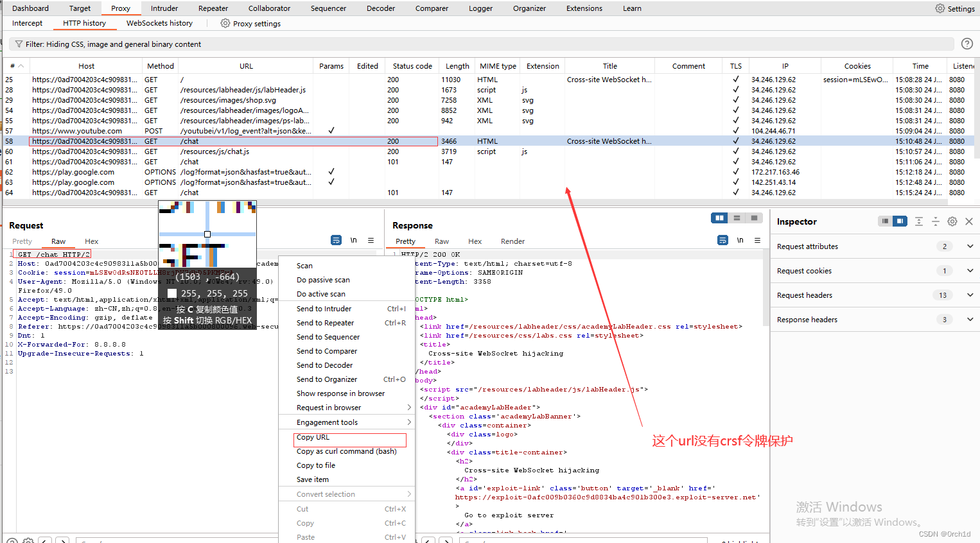The height and width of the screenshot is (543, 980).
Task: Select row 60 /resources/js/chat.js
Action: 488,151
